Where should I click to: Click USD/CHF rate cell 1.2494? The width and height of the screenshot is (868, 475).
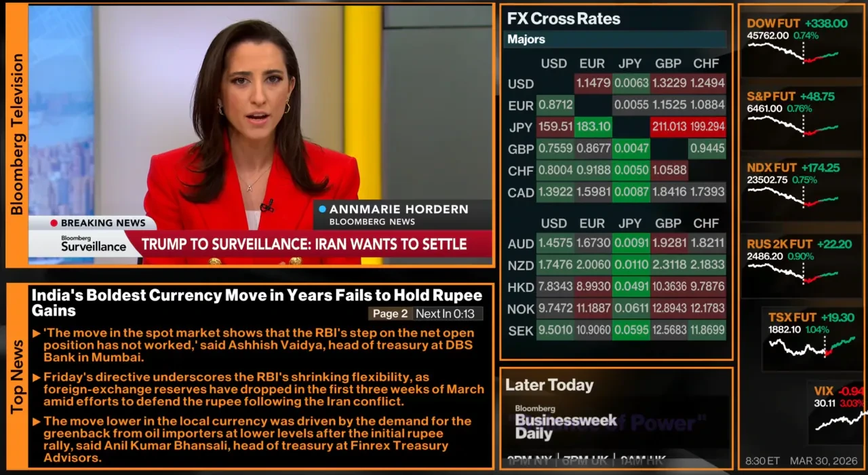[x=707, y=83]
